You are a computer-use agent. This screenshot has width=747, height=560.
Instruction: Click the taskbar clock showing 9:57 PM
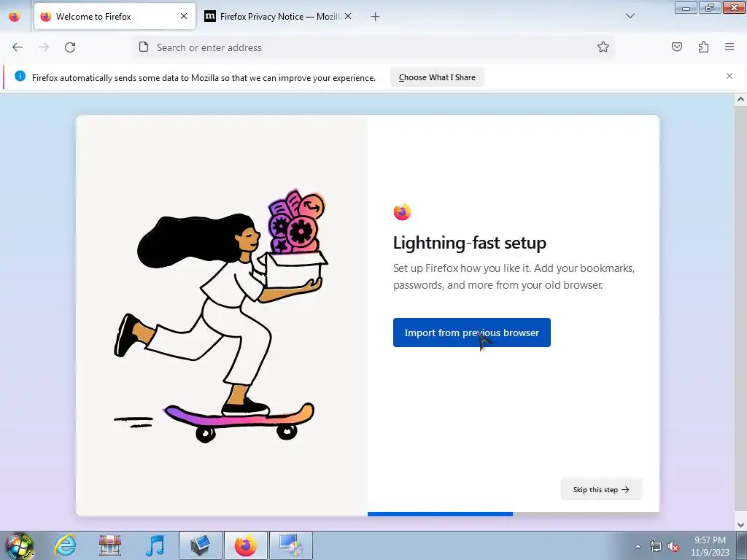(x=710, y=546)
